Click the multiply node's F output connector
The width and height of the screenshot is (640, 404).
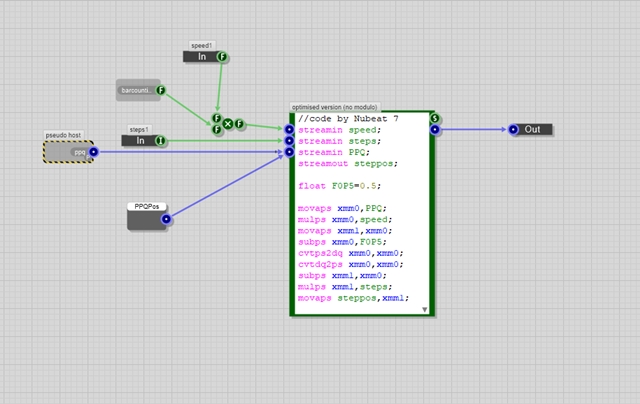(x=240, y=124)
